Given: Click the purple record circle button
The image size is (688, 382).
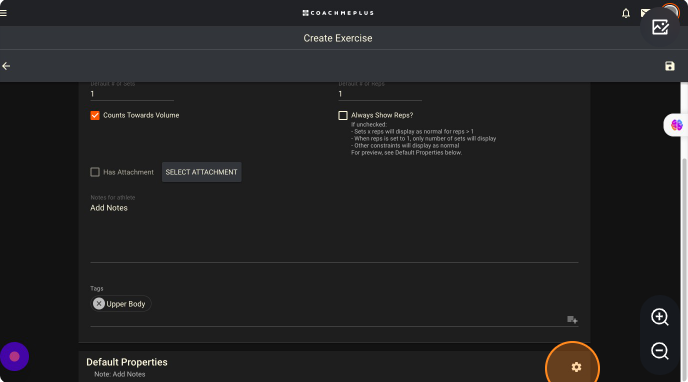Looking at the screenshot, I should point(14,357).
